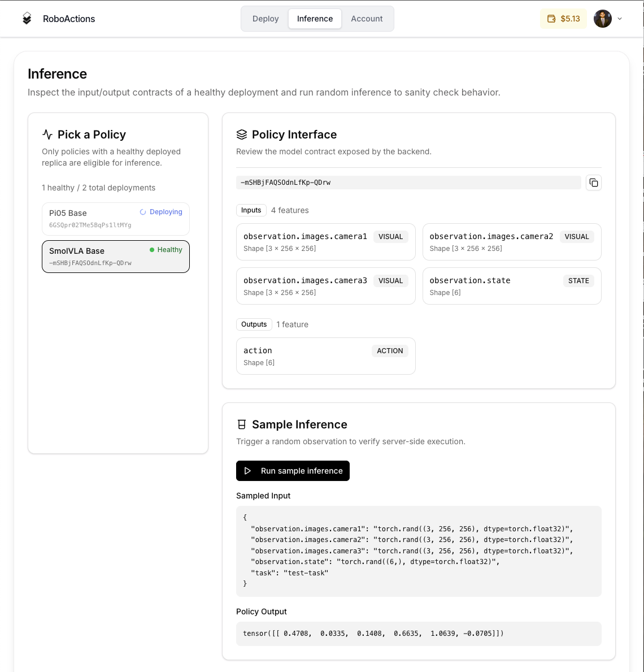Switch to the Deploy tab
The width and height of the screenshot is (644, 672).
(266, 18)
